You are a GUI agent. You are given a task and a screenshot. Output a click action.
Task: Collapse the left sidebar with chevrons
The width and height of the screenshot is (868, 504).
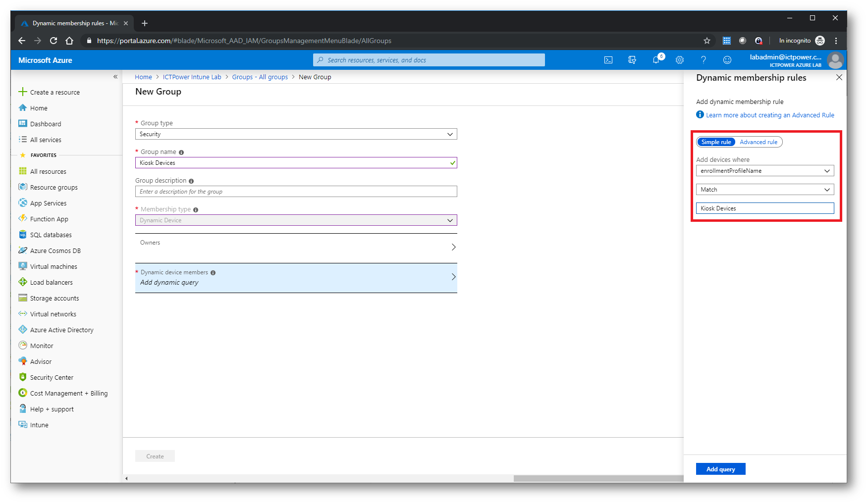[115, 77]
